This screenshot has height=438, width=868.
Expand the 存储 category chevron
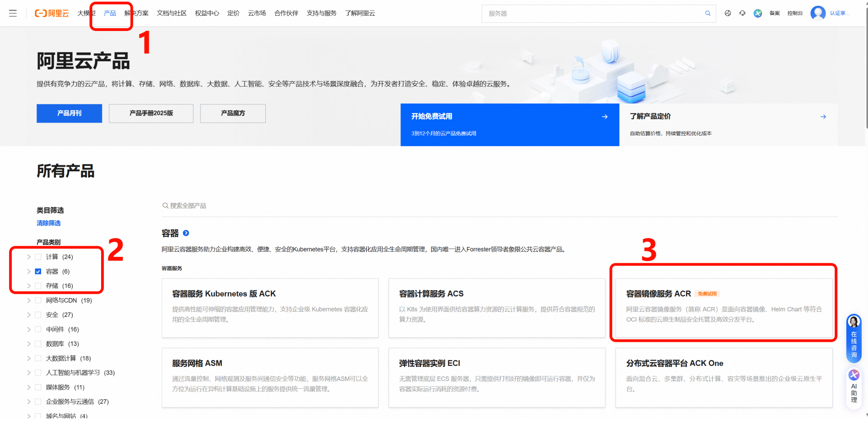click(x=29, y=286)
